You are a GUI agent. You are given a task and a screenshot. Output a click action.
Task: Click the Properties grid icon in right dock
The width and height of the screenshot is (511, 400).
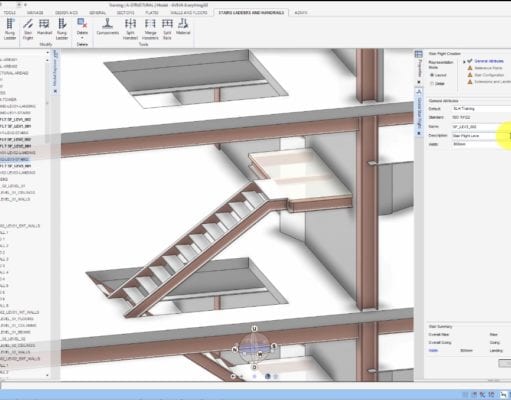point(419,54)
